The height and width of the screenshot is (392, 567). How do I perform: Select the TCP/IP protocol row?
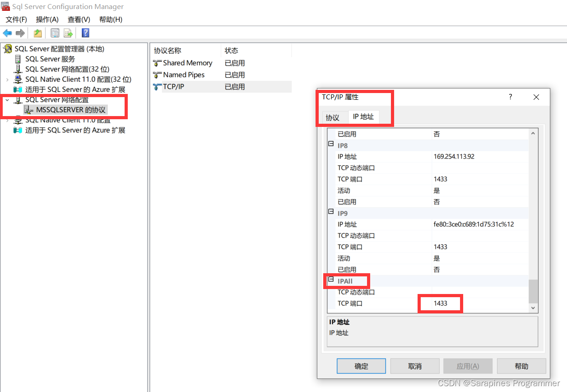(x=222, y=87)
